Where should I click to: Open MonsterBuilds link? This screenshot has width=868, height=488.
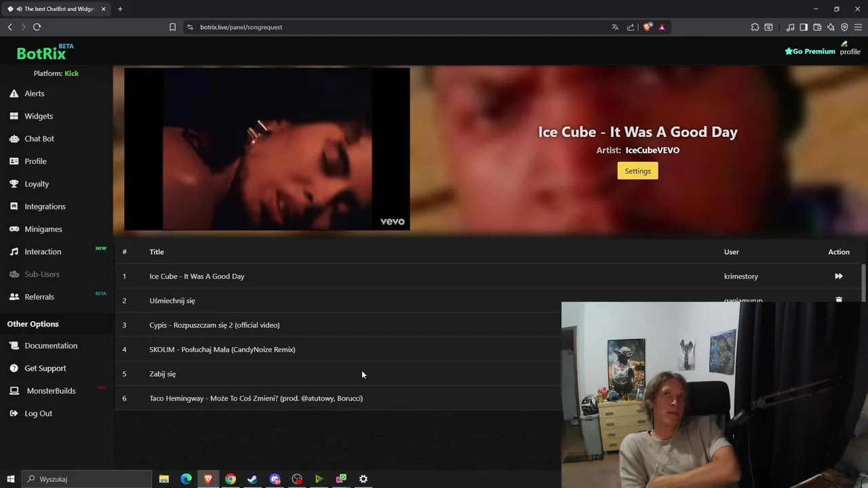coord(51,391)
